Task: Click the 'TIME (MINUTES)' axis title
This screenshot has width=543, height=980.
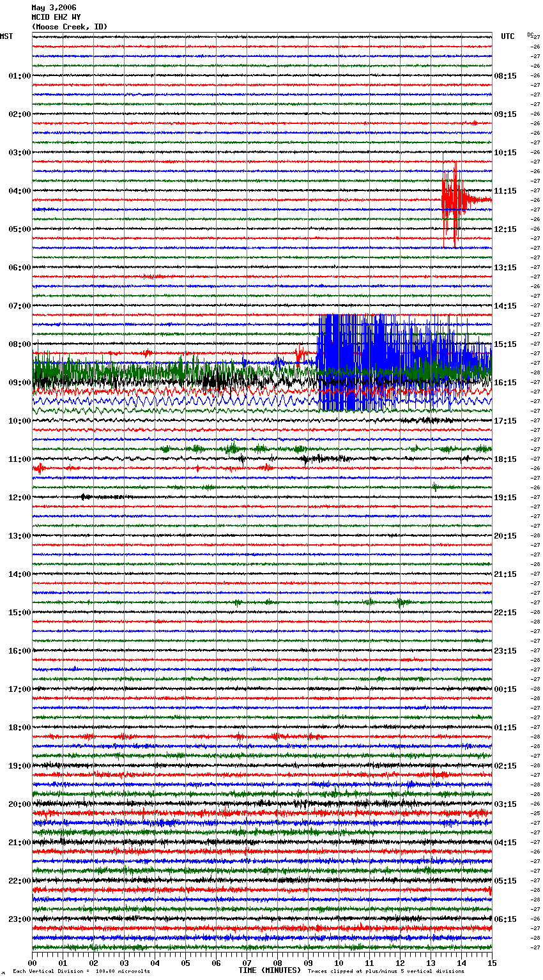Action: 270,970
